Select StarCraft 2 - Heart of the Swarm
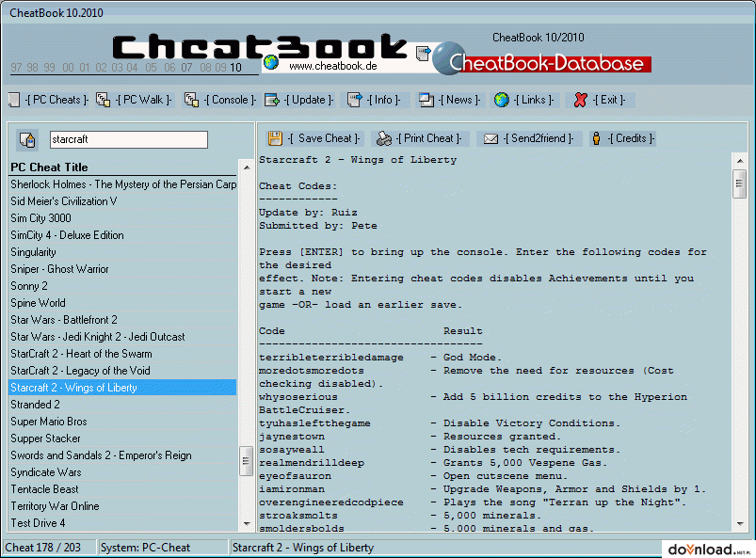The height and width of the screenshot is (558, 756). [x=123, y=354]
